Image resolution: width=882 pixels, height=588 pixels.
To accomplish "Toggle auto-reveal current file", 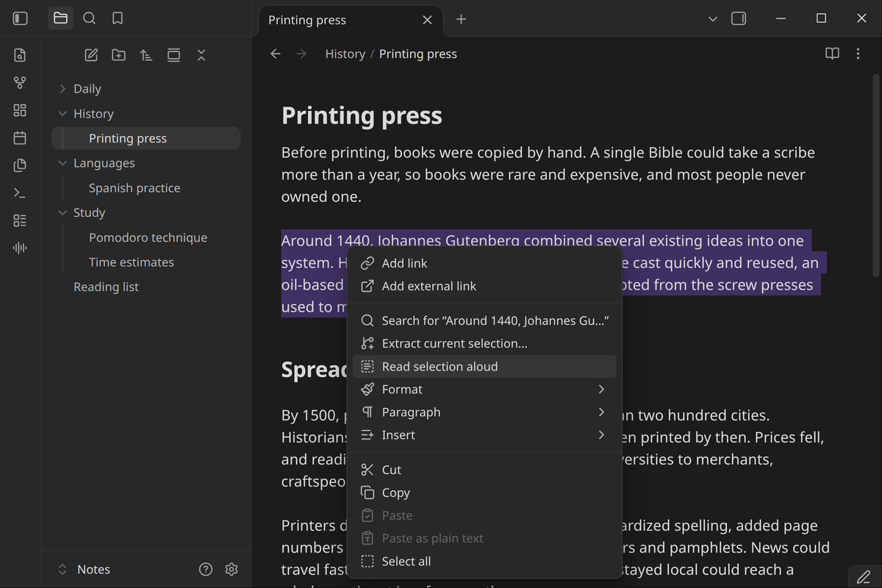I will click(x=173, y=55).
